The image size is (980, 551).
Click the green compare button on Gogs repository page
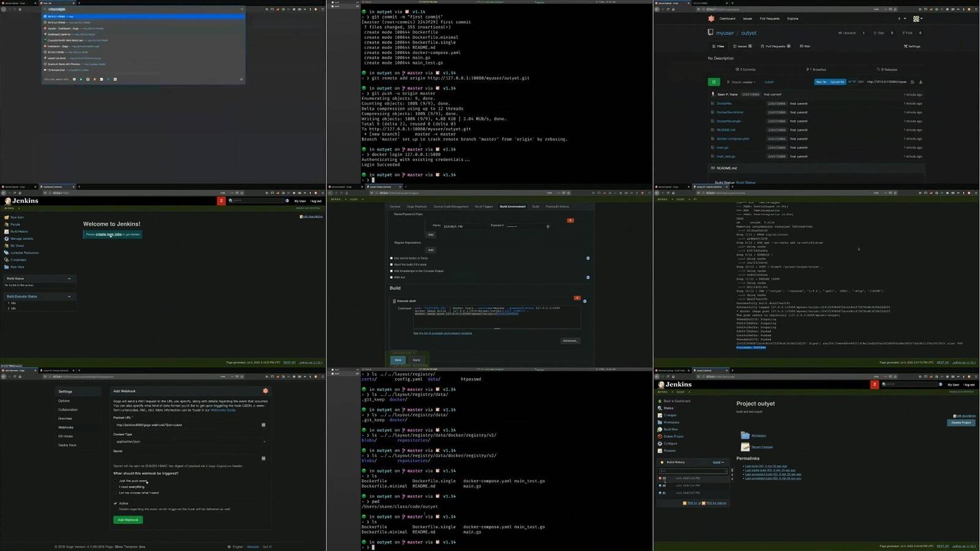(x=714, y=82)
